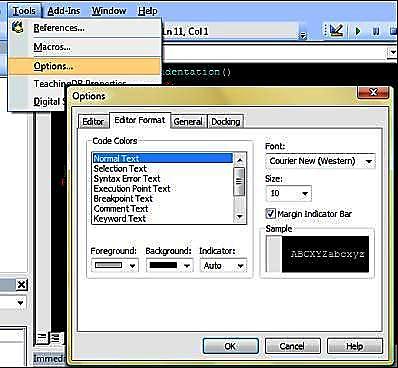
Task: Pause execution with the Break icon
Action: pos(376,31)
